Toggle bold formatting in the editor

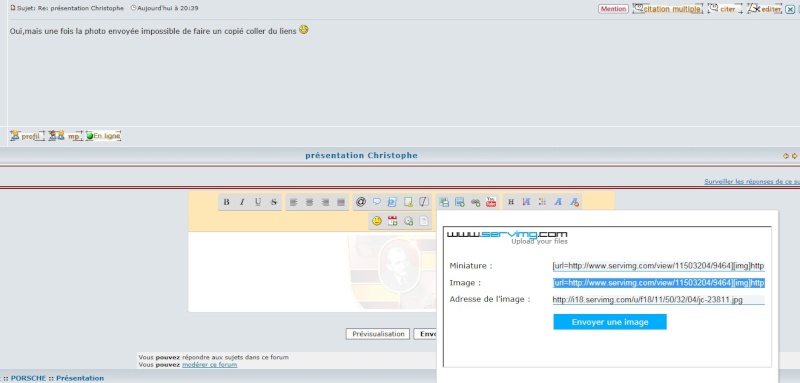(227, 202)
